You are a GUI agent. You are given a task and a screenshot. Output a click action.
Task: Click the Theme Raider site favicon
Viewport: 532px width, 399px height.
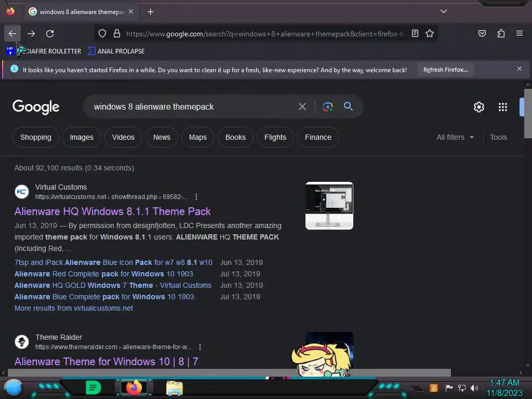point(22,342)
